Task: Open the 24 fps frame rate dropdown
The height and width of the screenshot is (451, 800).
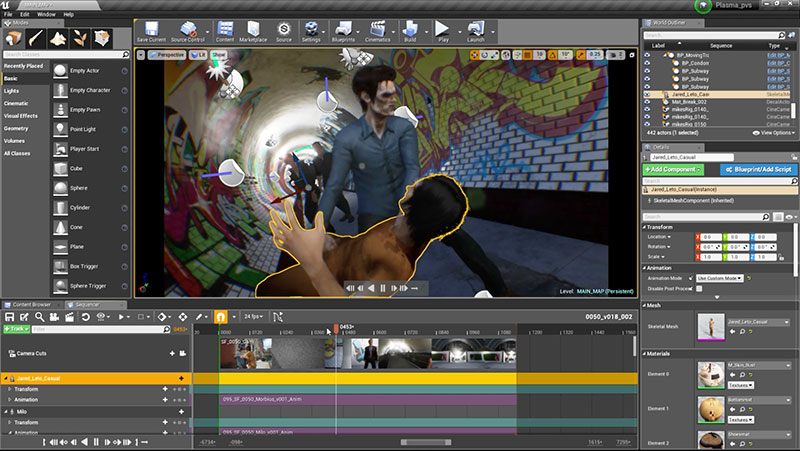Action: (x=253, y=316)
